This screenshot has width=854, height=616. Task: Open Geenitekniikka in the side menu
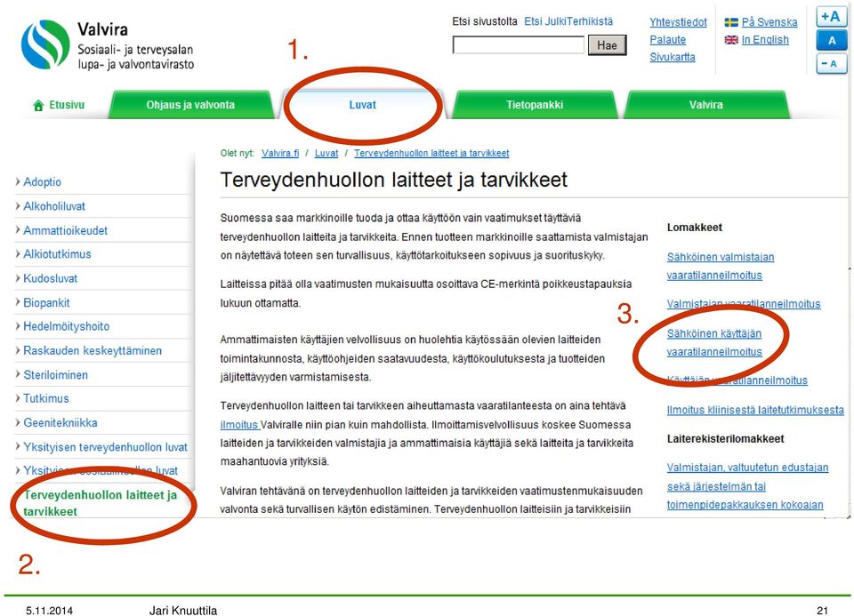60,423
